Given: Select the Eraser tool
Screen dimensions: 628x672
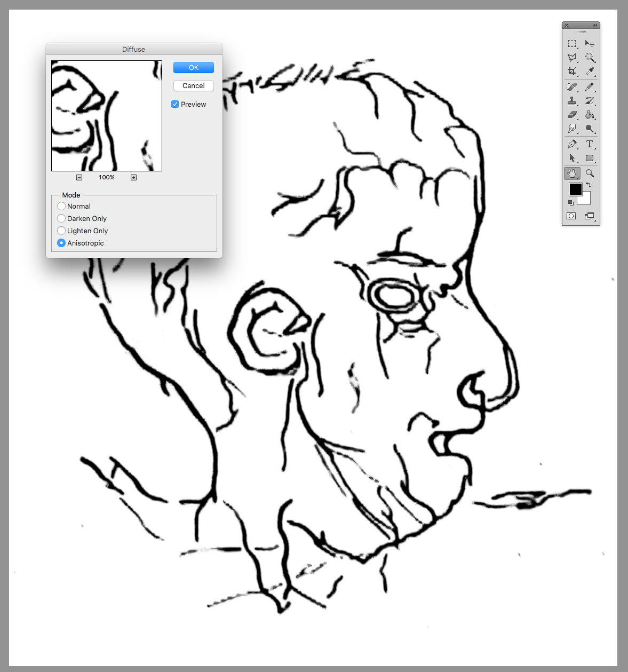Looking at the screenshot, I should click(572, 115).
